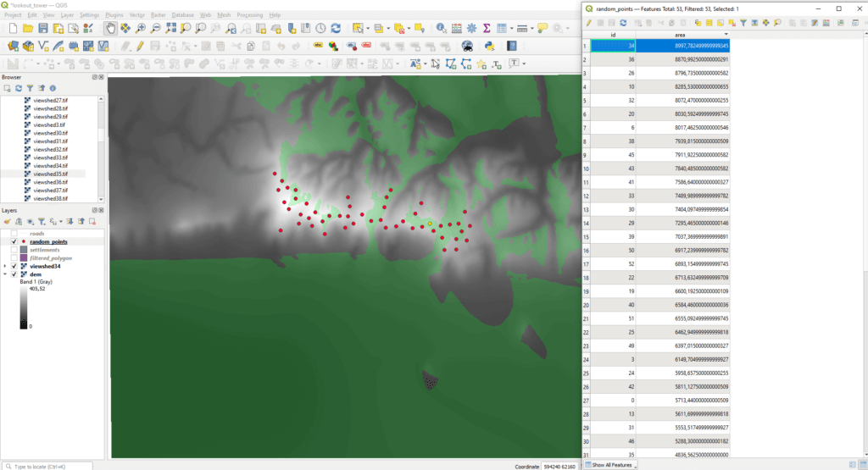This screenshot has width=868, height=470.
Task: Open the Processing menu
Action: pyautogui.click(x=250, y=15)
